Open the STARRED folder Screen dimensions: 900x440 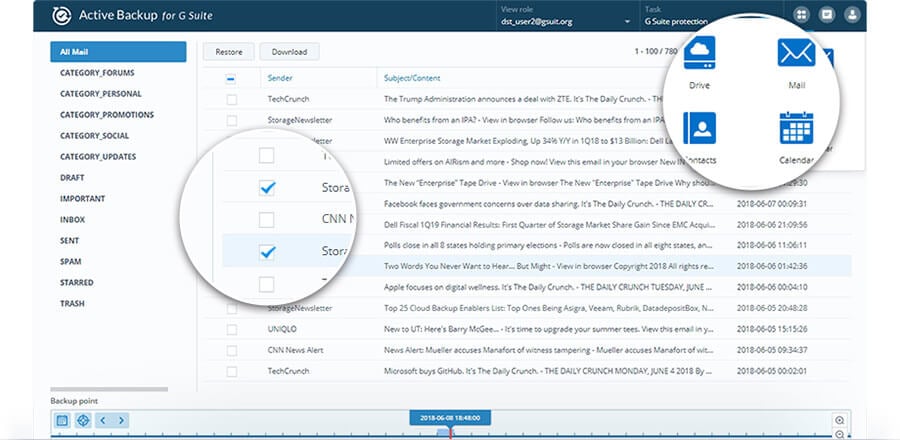(76, 283)
